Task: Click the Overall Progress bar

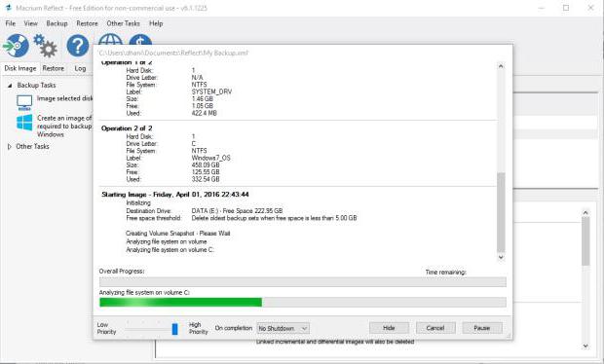Action: pyautogui.click(x=302, y=281)
